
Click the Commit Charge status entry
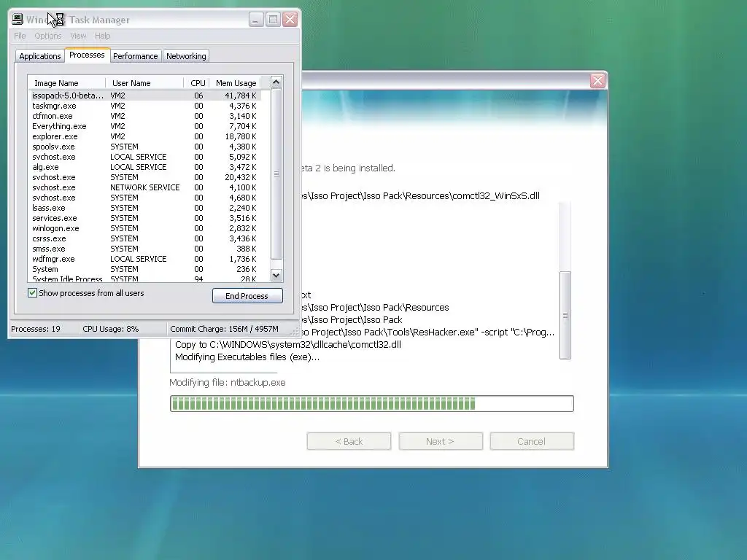pos(224,329)
